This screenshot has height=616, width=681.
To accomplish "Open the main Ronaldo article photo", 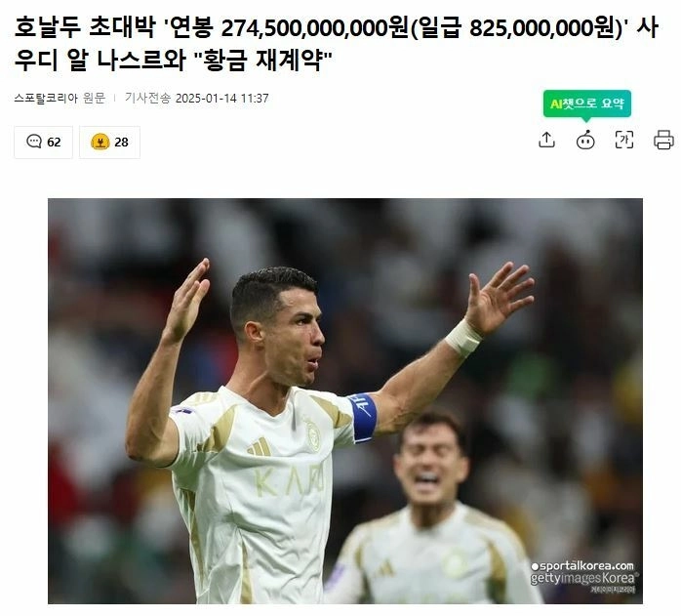I will [345, 401].
